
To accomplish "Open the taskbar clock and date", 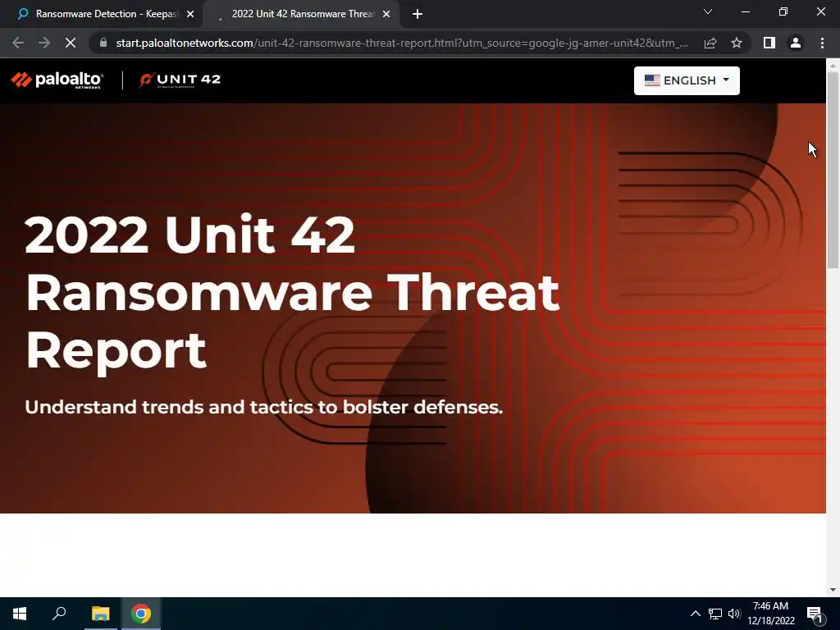I will (771, 614).
